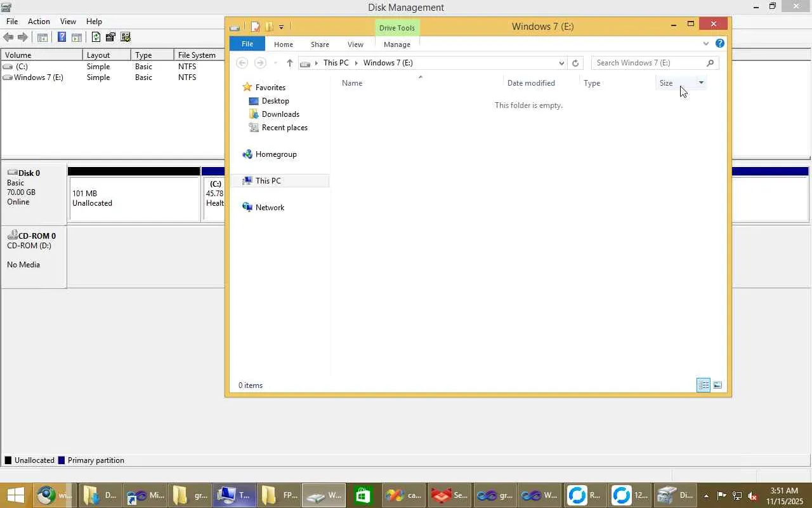Click the Show/Hide Action Pane toolbar icon
The height and width of the screenshot is (508, 812).
[x=77, y=37]
